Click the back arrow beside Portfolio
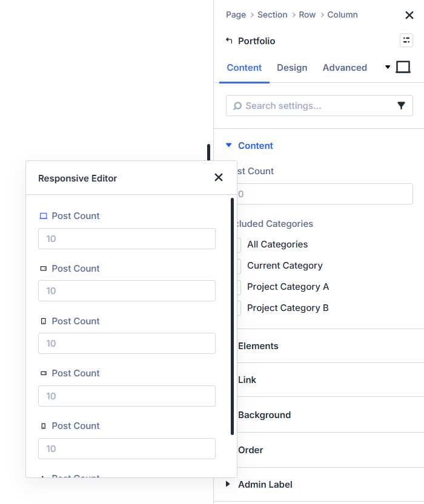424x504 pixels. point(229,41)
